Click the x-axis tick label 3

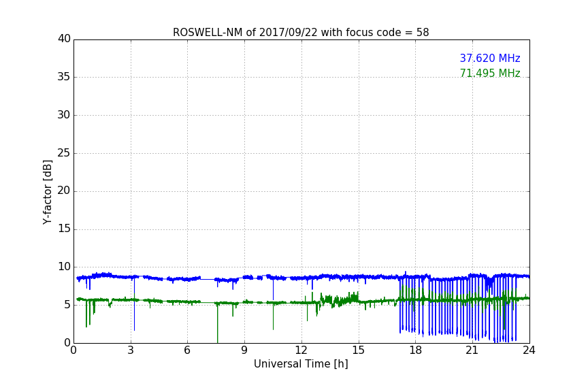[131, 350]
